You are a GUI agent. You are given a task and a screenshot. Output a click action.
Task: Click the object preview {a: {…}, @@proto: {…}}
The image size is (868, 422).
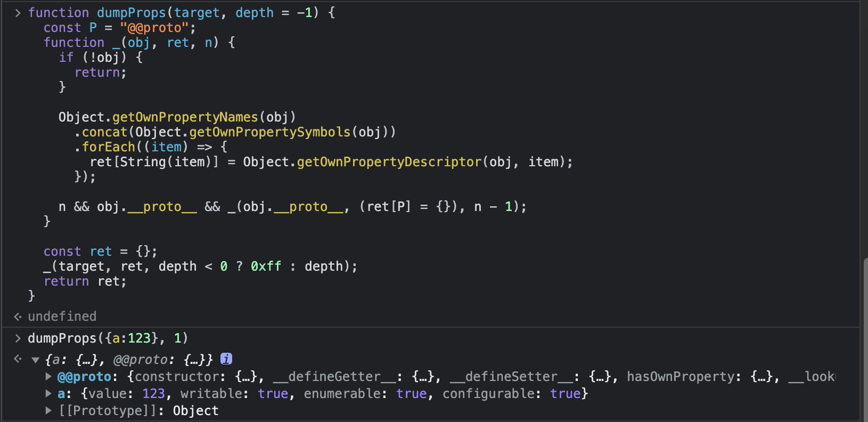click(129, 360)
